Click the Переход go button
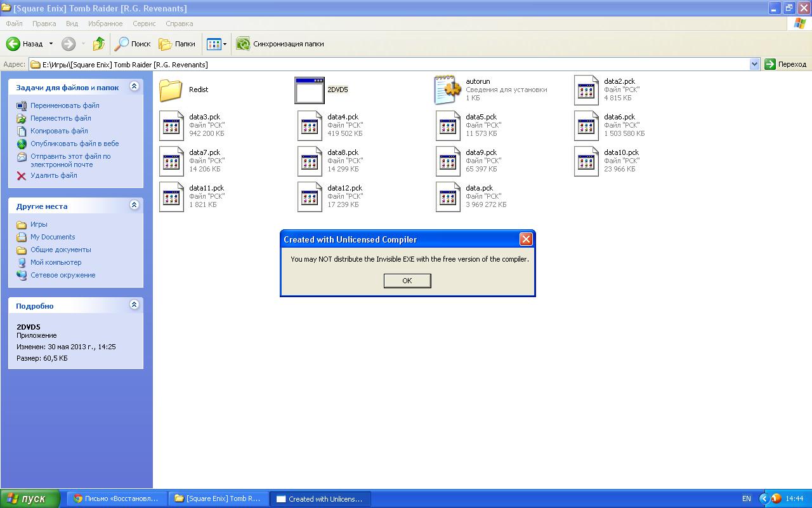 pyautogui.click(x=786, y=64)
